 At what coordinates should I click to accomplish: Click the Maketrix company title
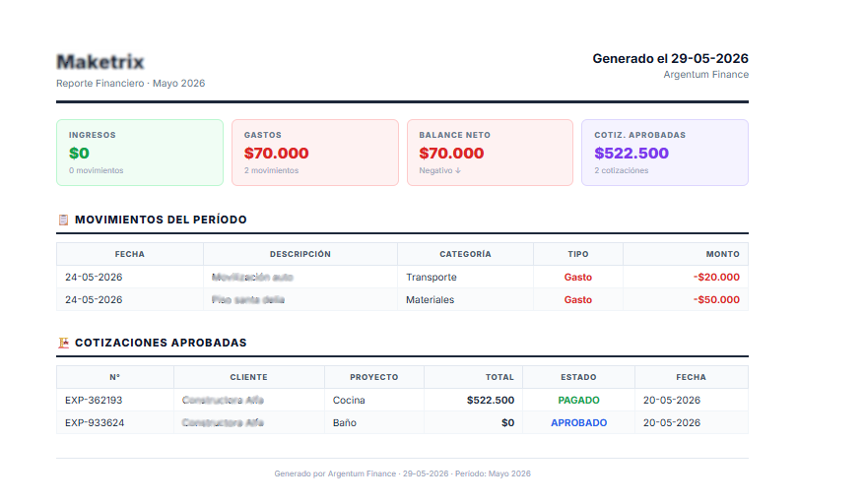pos(100,62)
